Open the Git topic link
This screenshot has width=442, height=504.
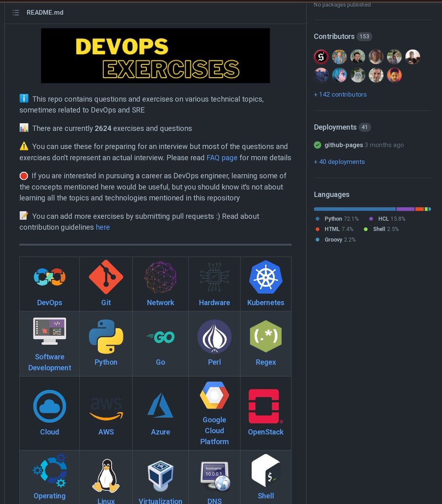click(106, 302)
